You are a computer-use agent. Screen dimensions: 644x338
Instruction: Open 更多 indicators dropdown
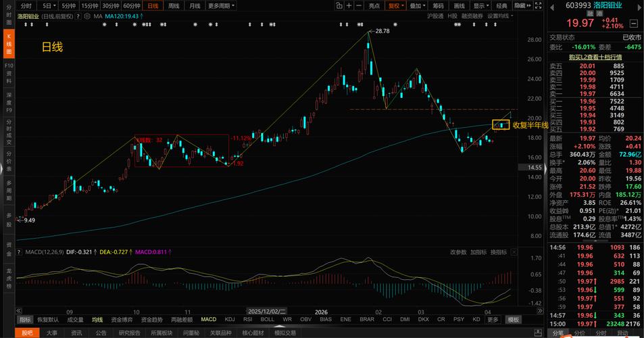point(493,320)
